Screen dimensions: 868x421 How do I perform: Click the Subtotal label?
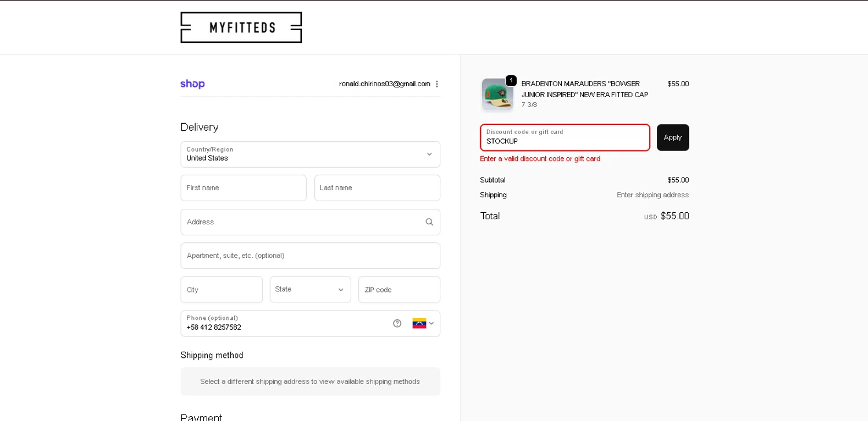pos(492,180)
